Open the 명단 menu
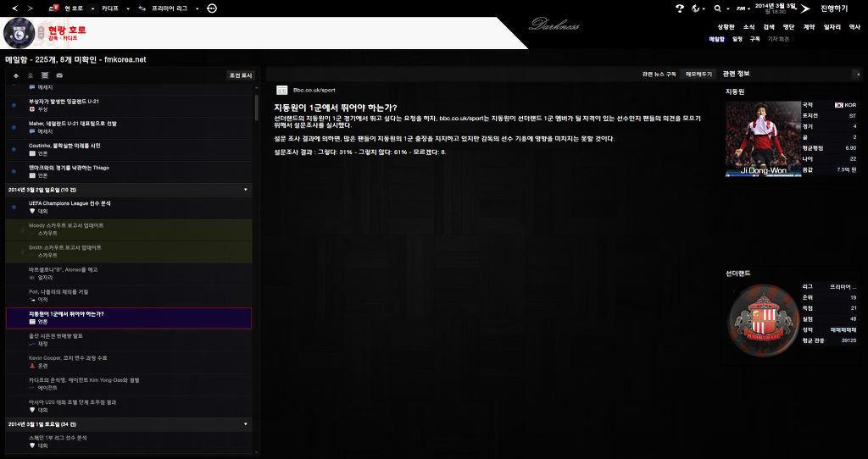Viewport: 868px width, 459px height. (x=788, y=26)
